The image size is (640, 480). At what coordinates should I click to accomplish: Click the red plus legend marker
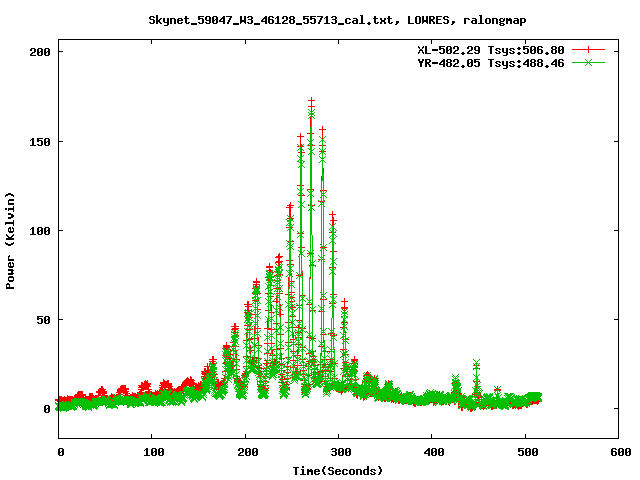(x=588, y=50)
